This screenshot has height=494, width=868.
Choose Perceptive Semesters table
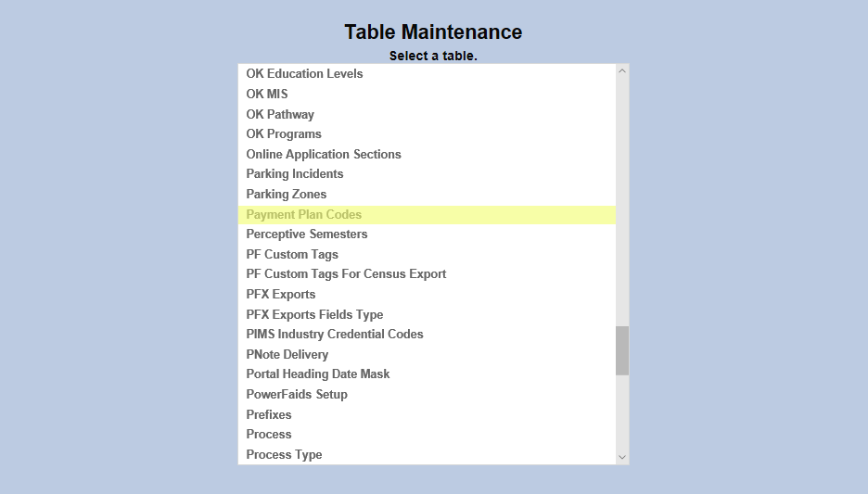[307, 234]
